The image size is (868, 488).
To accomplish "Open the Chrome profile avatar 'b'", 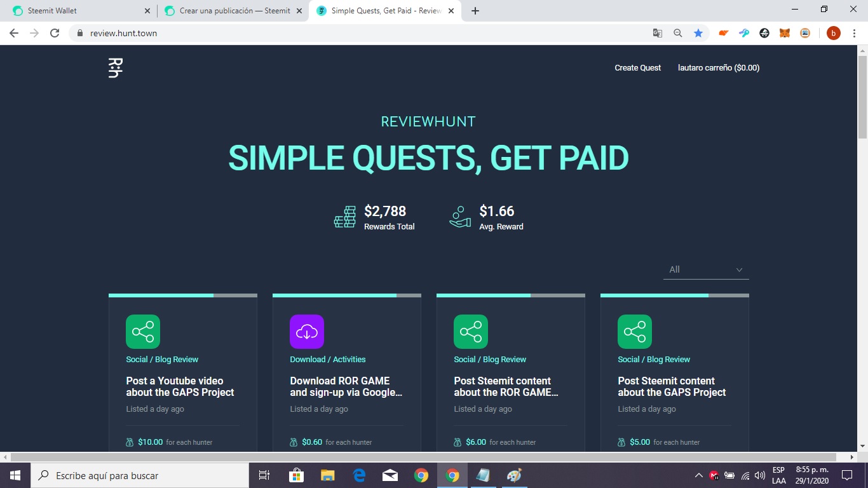I will pos(833,33).
